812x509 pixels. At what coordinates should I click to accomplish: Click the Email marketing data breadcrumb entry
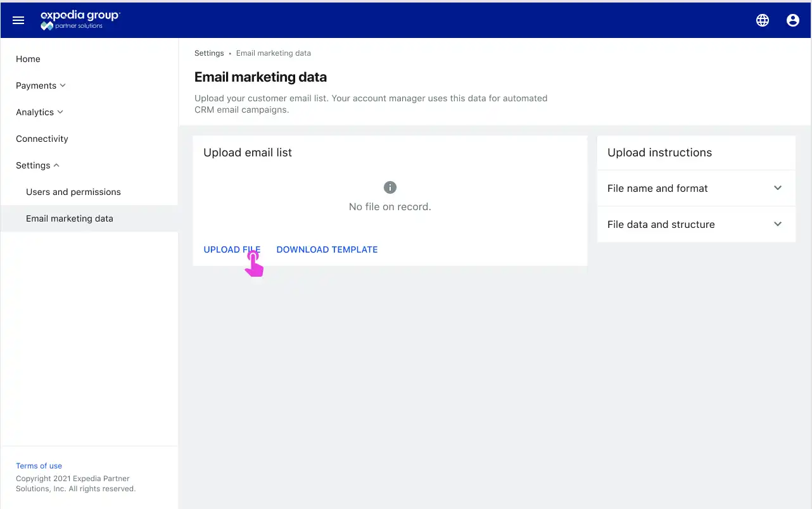coord(273,53)
